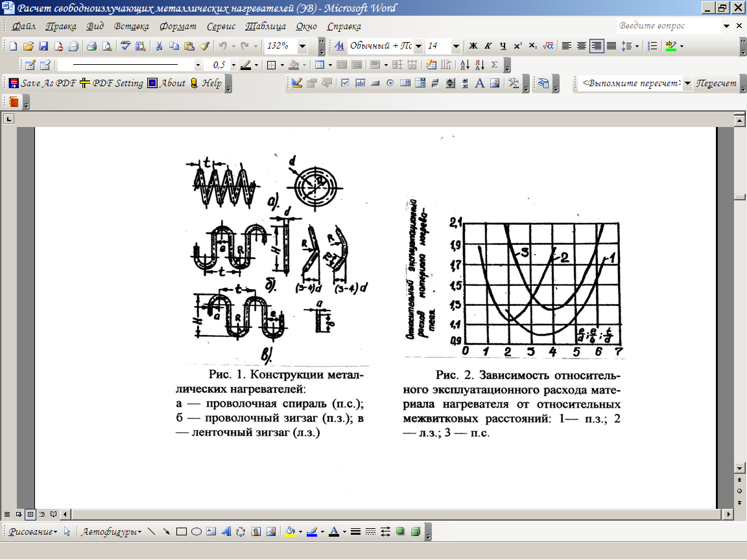This screenshot has height=560, width=747.
Task: Open the zoom 132% dropdown
Action: [303, 46]
